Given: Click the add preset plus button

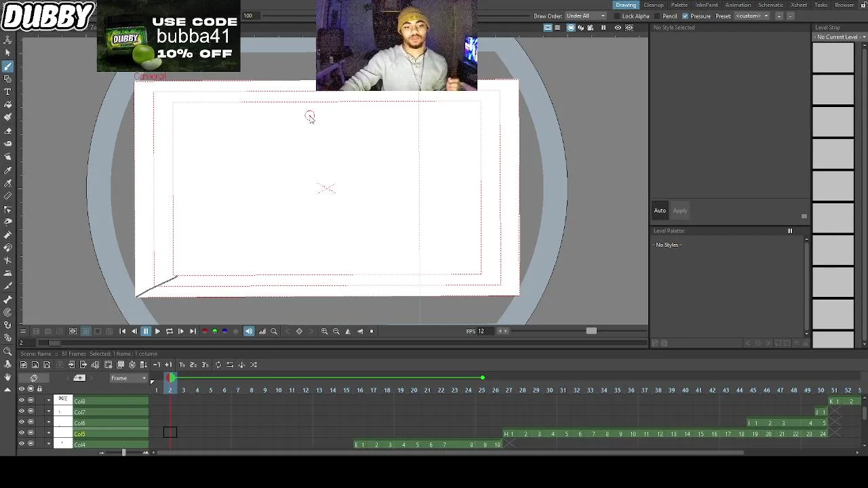Looking at the screenshot, I should pyautogui.click(x=779, y=16).
